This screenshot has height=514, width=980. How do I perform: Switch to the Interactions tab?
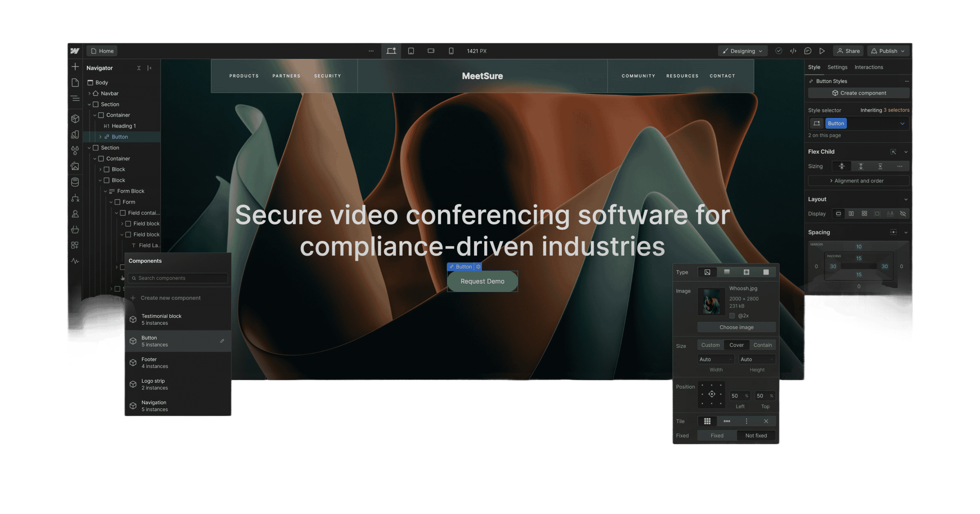[869, 67]
